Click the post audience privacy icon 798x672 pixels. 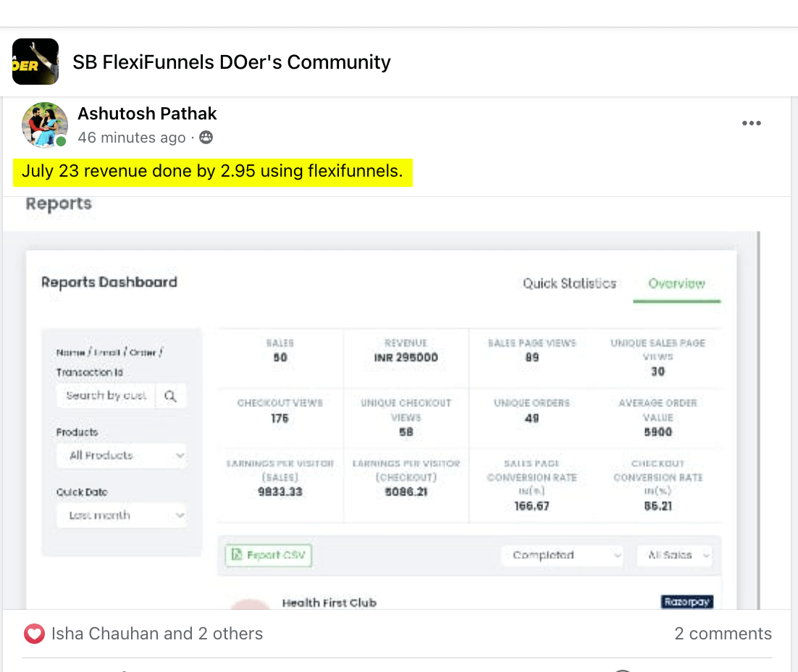click(x=206, y=138)
